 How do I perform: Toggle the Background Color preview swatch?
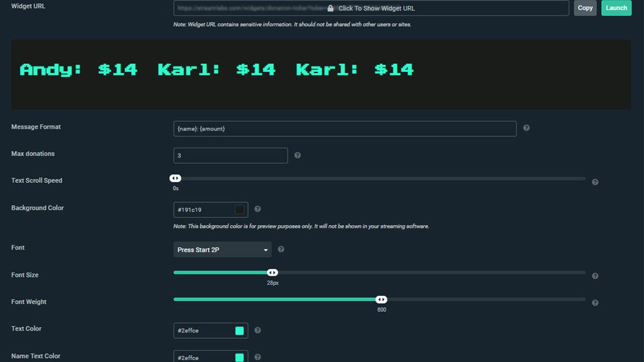238,209
